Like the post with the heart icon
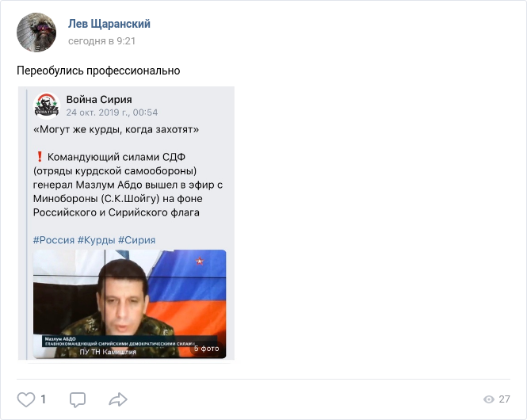The width and height of the screenshot is (527, 420). point(26,399)
